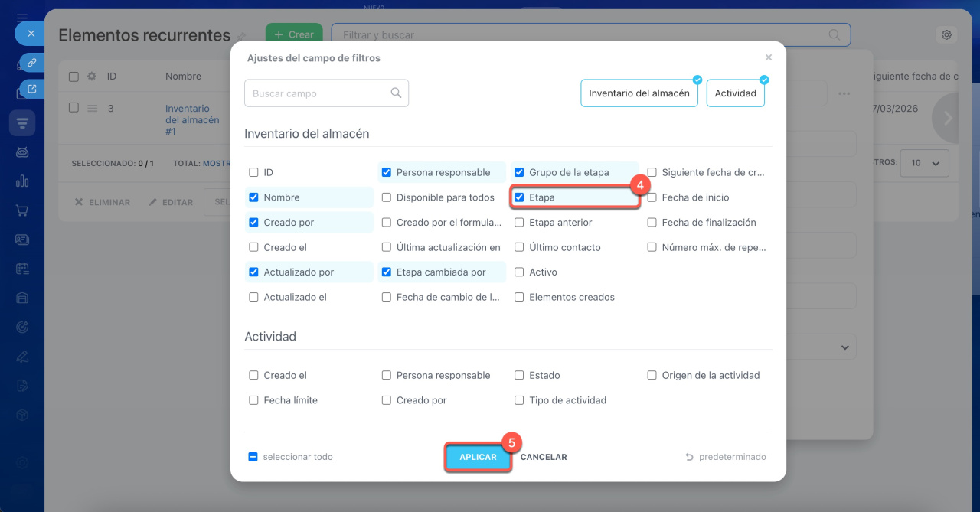Click the copy link slider button

pos(31,62)
